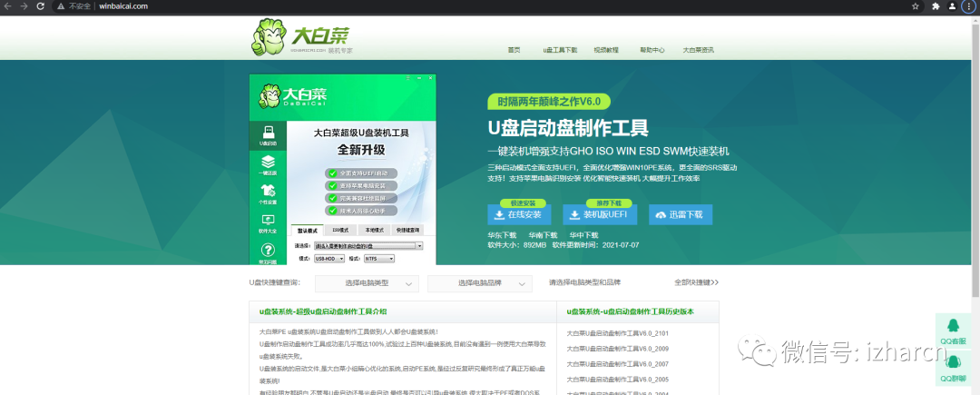Click the browser back arrow

tap(8, 6)
